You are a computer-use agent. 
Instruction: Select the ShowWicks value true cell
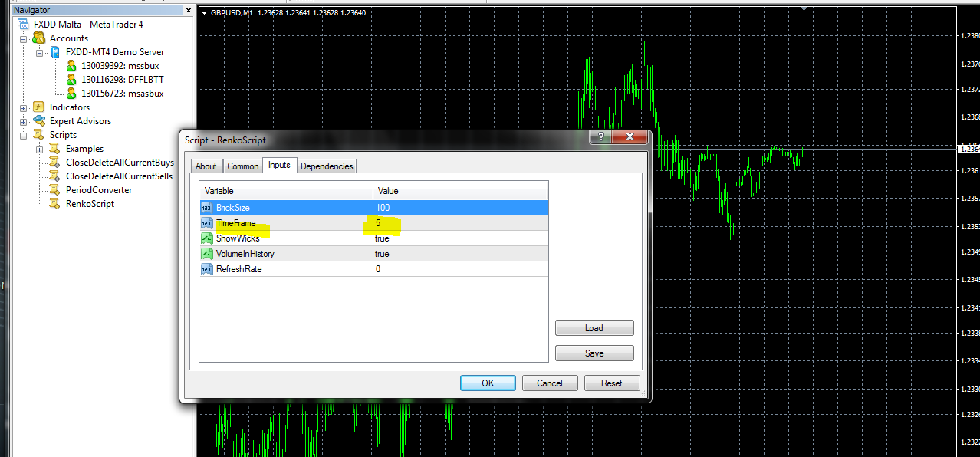460,238
